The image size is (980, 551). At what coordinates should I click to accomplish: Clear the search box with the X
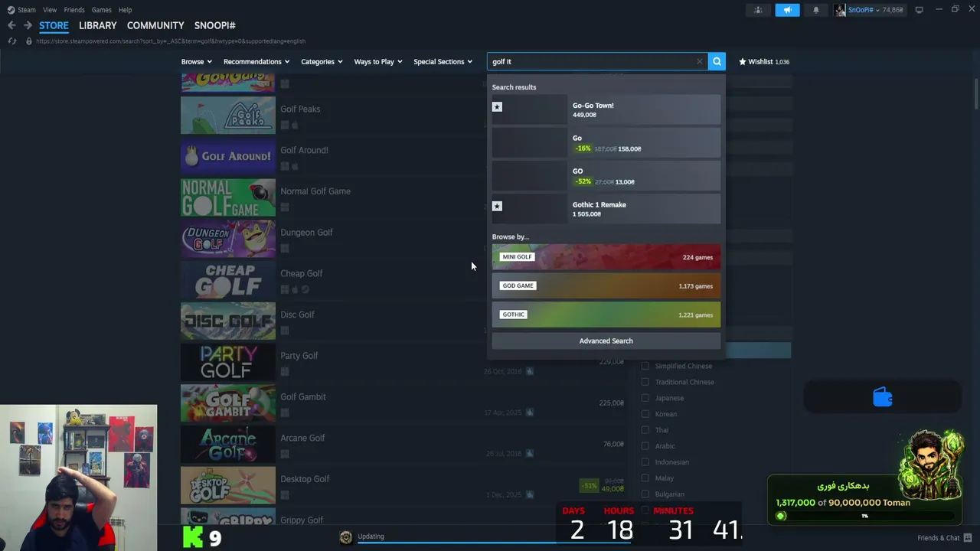coord(700,61)
